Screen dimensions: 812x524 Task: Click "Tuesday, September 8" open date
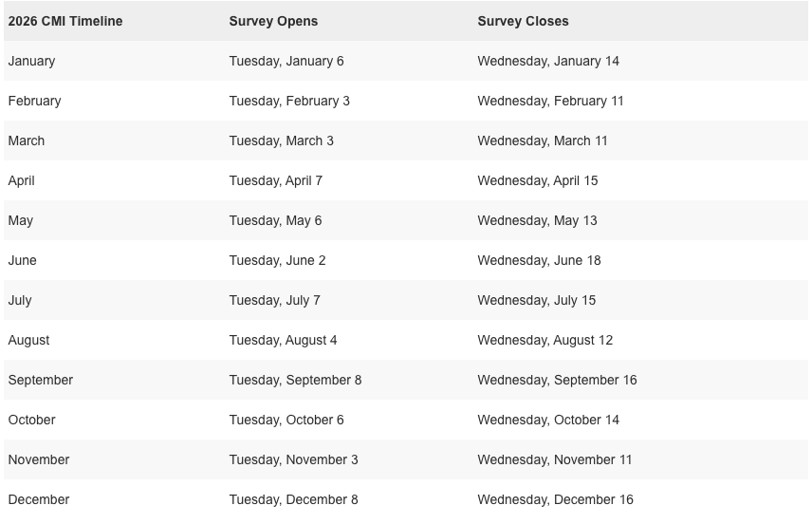point(295,380)
